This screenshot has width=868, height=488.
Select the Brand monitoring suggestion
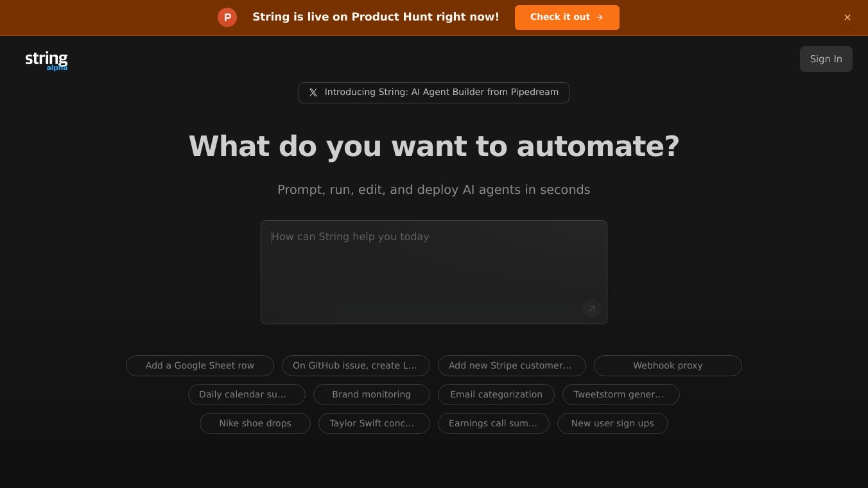(372, 394)
